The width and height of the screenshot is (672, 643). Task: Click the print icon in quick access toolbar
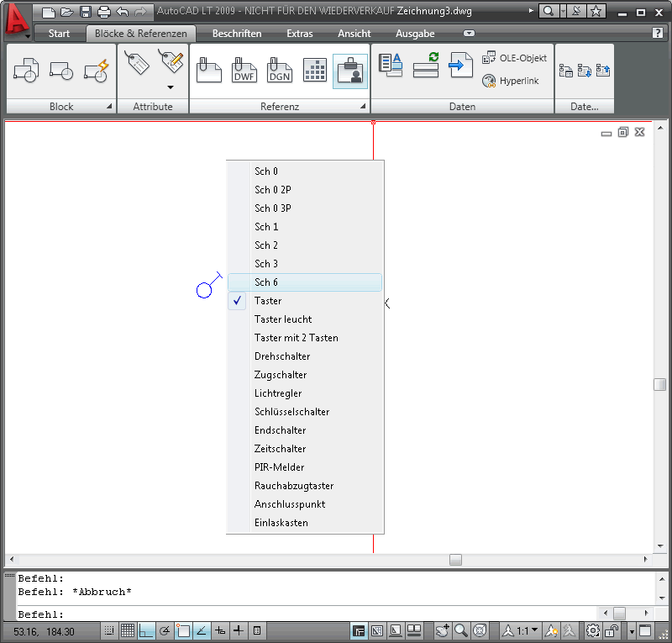coord(103,12)
